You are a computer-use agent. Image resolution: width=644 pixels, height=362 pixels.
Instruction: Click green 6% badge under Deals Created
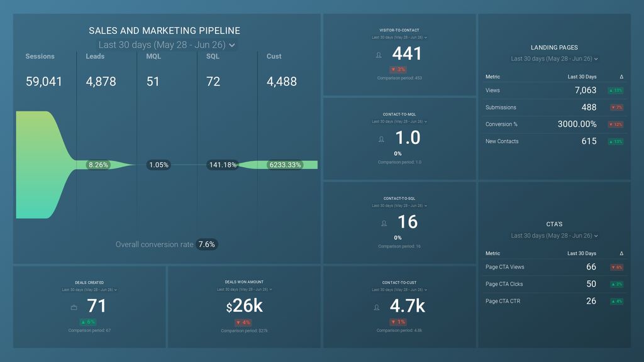point(88,322)
